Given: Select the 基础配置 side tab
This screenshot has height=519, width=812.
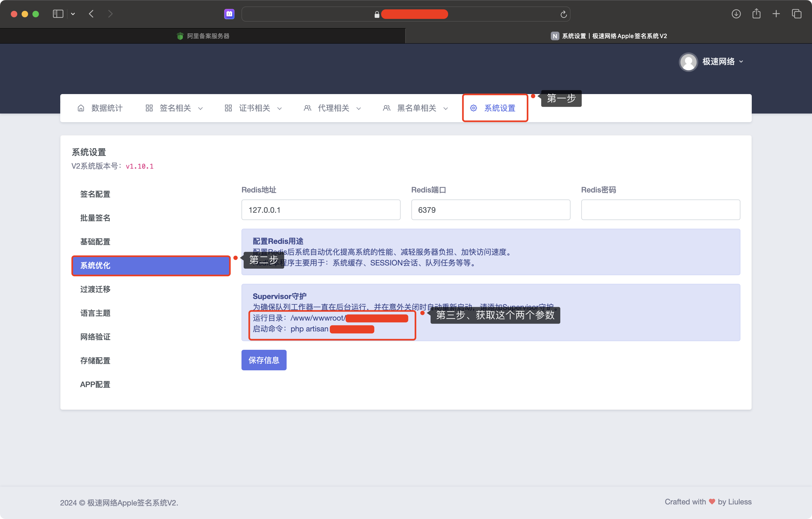Looking at the screenshot, I should tap(151, 242).
